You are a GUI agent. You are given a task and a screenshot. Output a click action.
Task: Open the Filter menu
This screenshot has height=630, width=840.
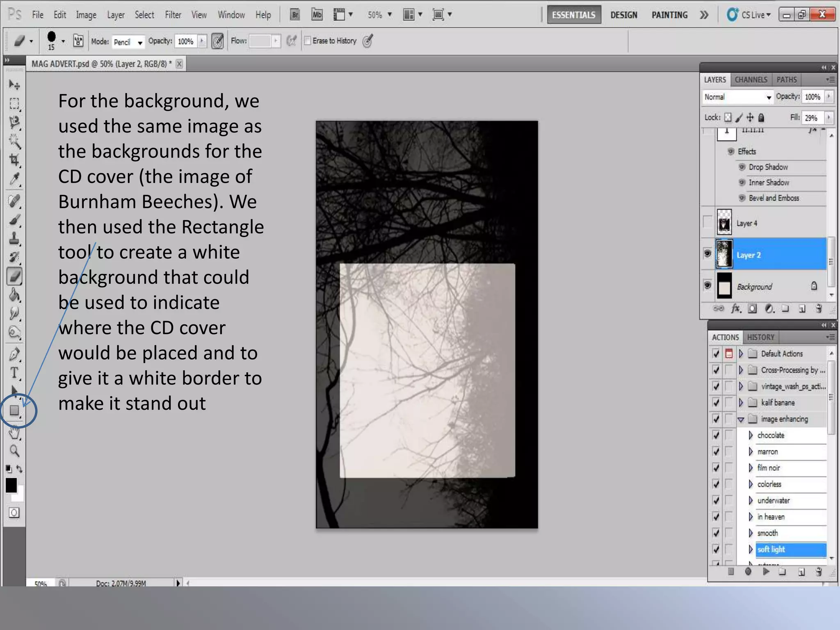pyautogui.click(x=173, y=15)
